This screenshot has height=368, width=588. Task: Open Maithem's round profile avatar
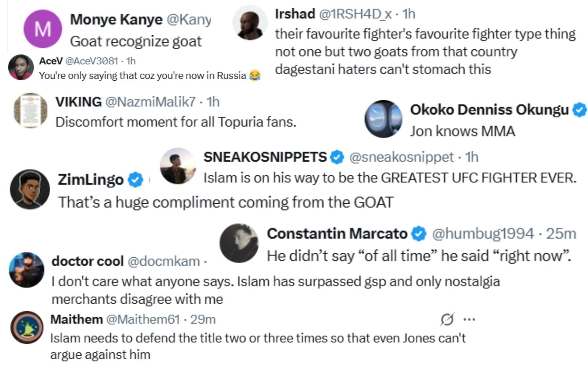pyautogui.click(x=27, y=327)
